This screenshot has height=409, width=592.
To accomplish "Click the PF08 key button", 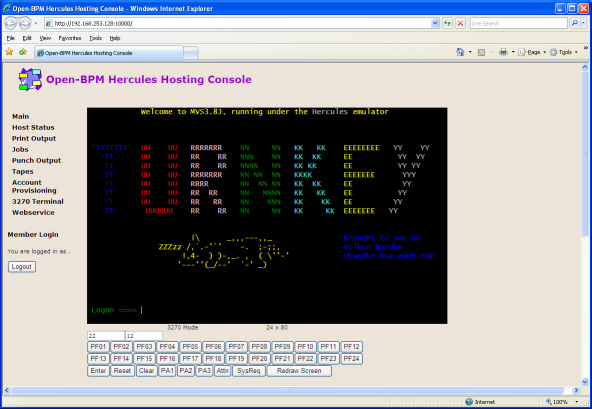I will point(259,347).
